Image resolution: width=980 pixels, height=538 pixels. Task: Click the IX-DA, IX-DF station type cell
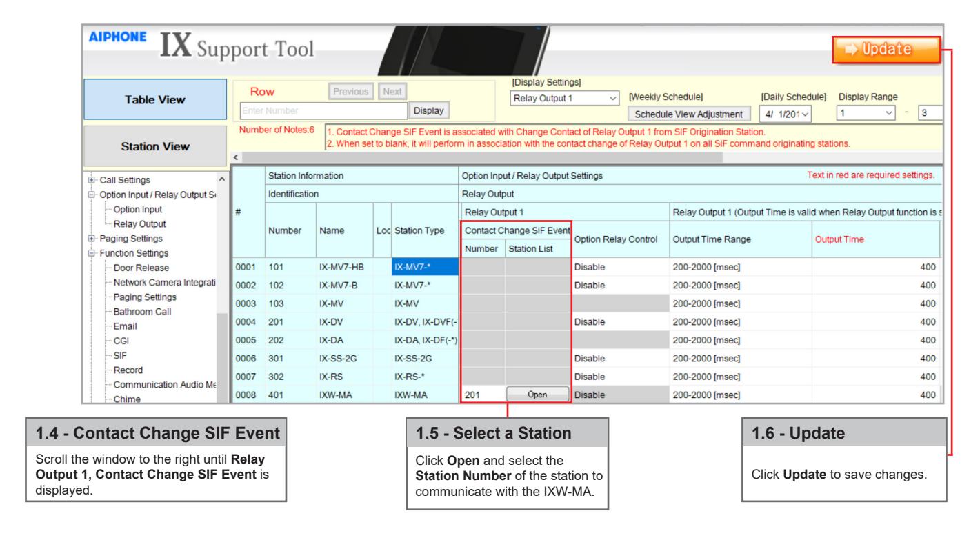click(x=423, y=339)
